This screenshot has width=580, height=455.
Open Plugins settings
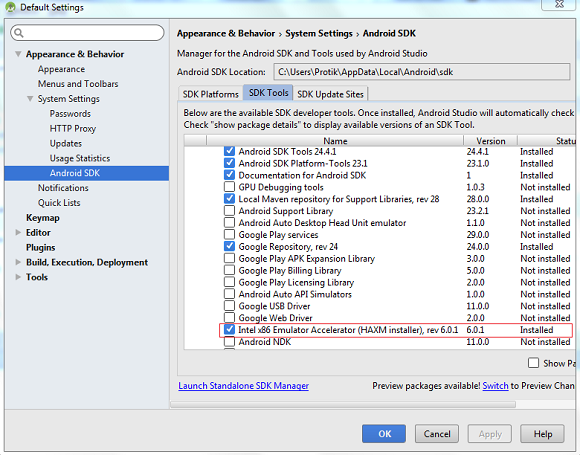pos(41,247)
